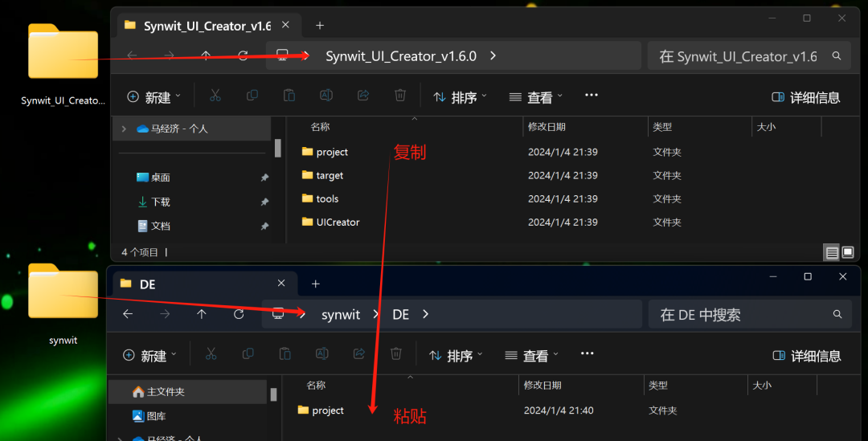Toggle 详细信息 pane in DE window
The image size is (868, 441).
[x=807, y=356]
